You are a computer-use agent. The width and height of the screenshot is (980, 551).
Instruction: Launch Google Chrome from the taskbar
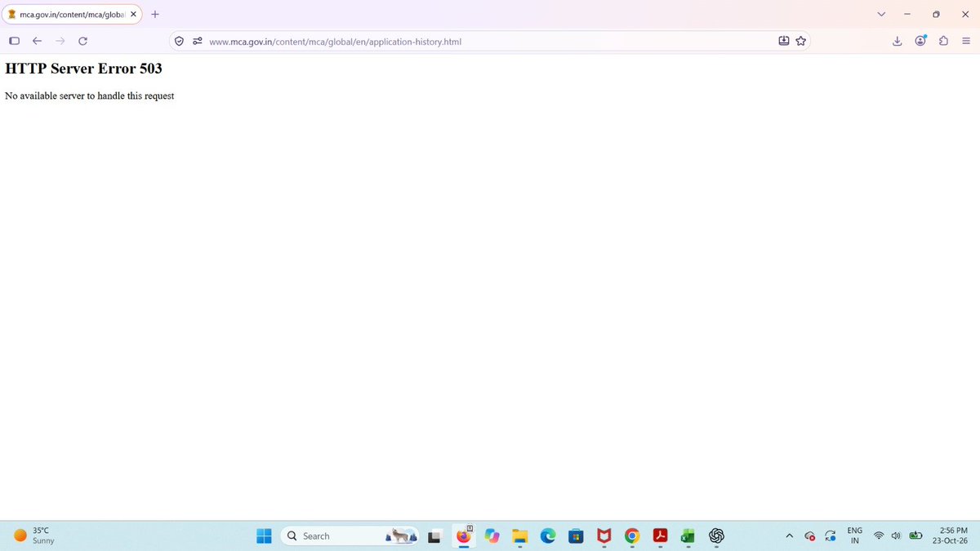point(631,535)
